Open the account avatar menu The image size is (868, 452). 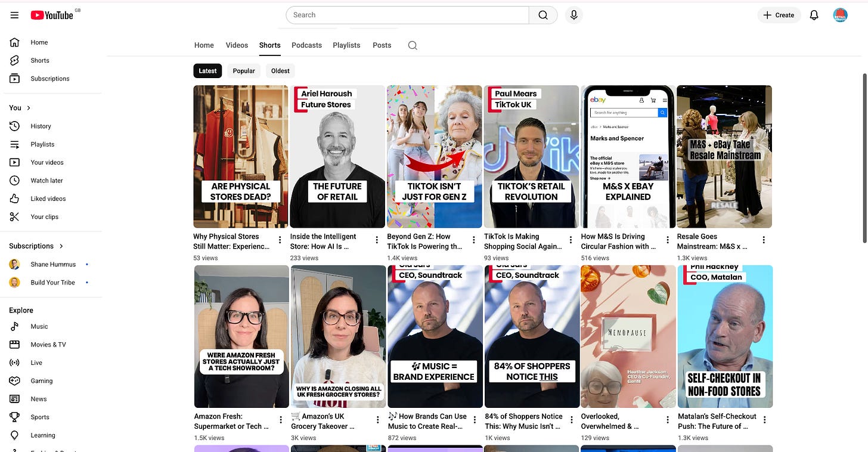(x=840, y=15)
